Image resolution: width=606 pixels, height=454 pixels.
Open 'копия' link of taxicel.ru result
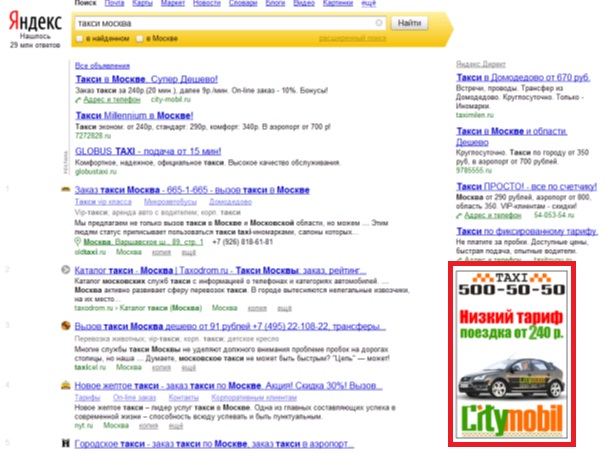point(161,367)
